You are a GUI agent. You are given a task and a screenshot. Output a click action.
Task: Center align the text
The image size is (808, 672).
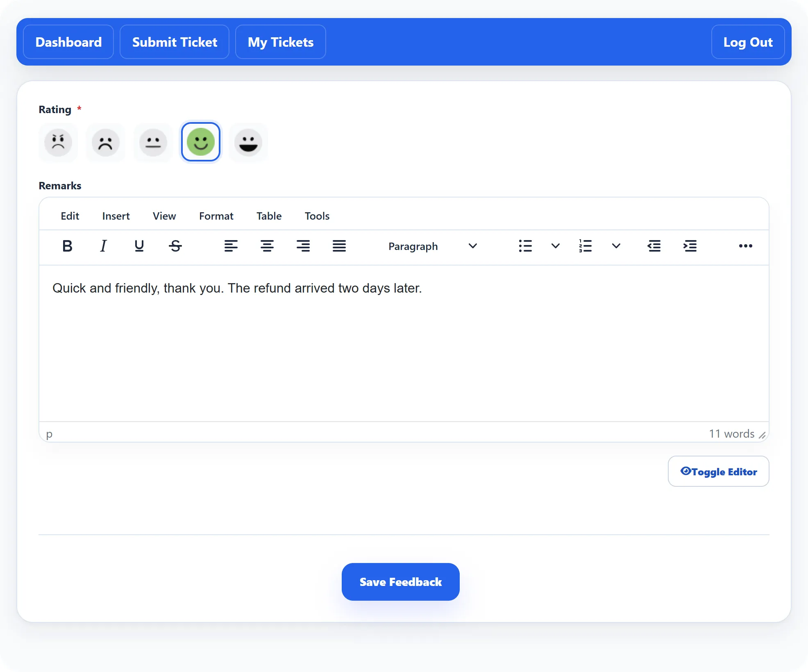click(267, 246)
